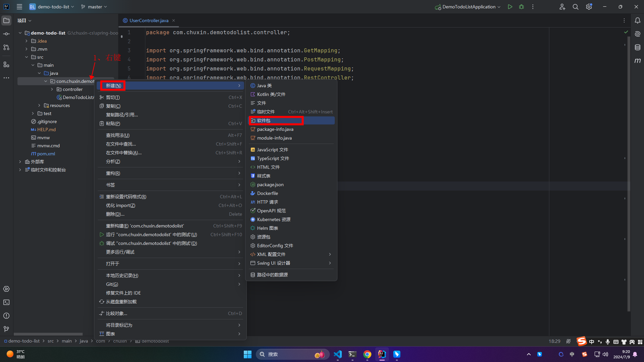
Task: Create package-info.java
Action: coord(291,129)
